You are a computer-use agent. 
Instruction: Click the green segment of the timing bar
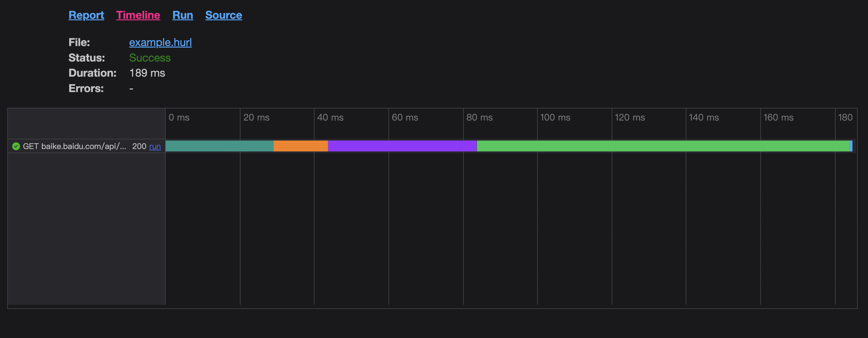point(663,146)
